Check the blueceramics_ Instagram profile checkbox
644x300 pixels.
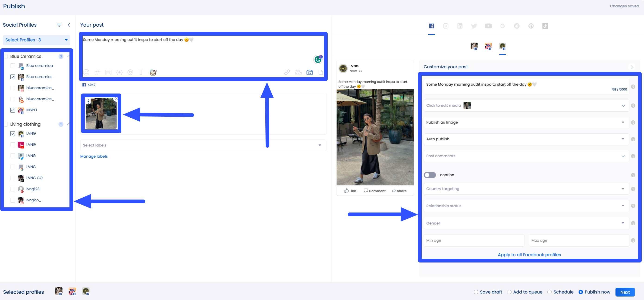(13, 88)
